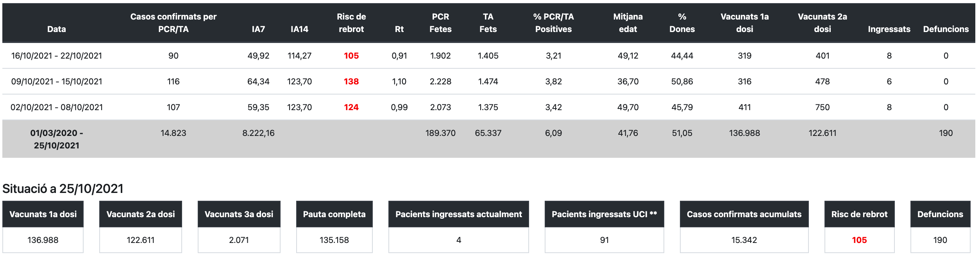This screenshot has width=980, height=257.
Task: Click the Data column header
Action: point(56,29)
